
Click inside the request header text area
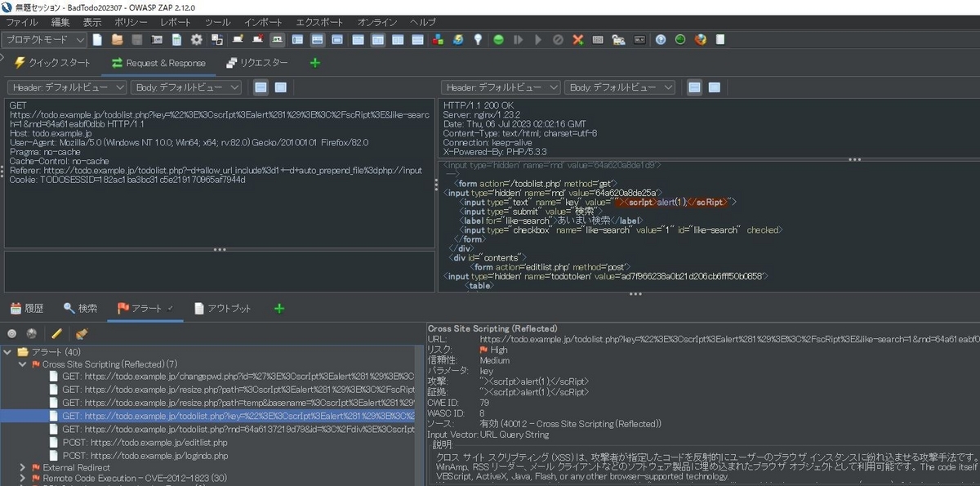[x=219, y=172]
